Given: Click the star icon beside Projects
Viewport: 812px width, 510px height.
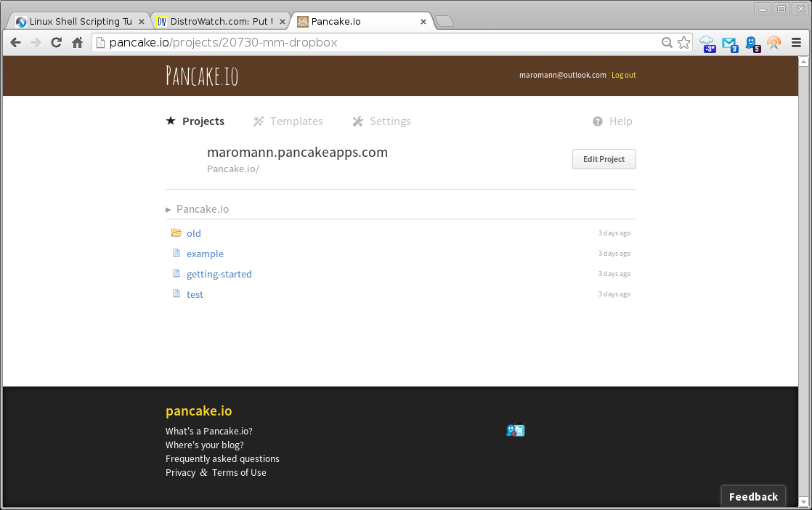Looking at the screenshot, I should [171, 121].
